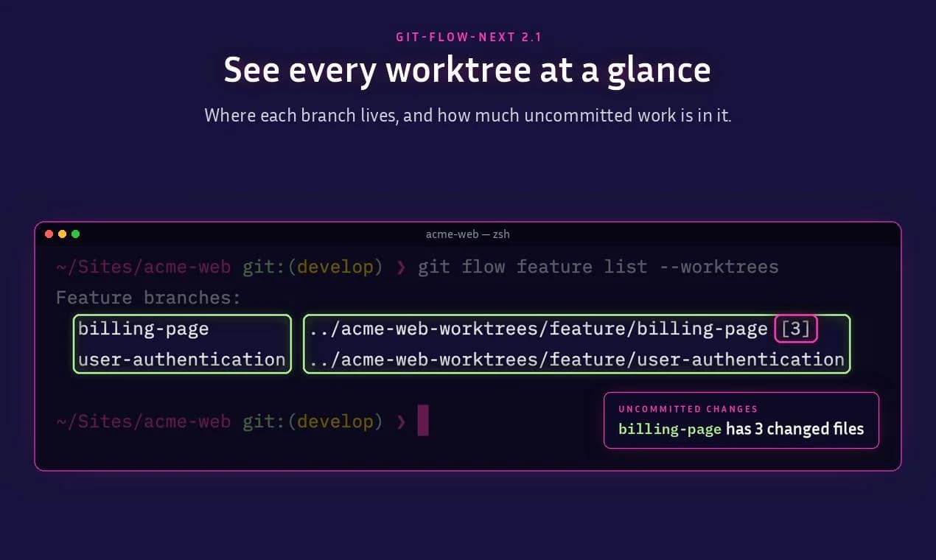Click the yellow minimize window button
The height and width of the screenshot is (560, 936).
(63, 234)
